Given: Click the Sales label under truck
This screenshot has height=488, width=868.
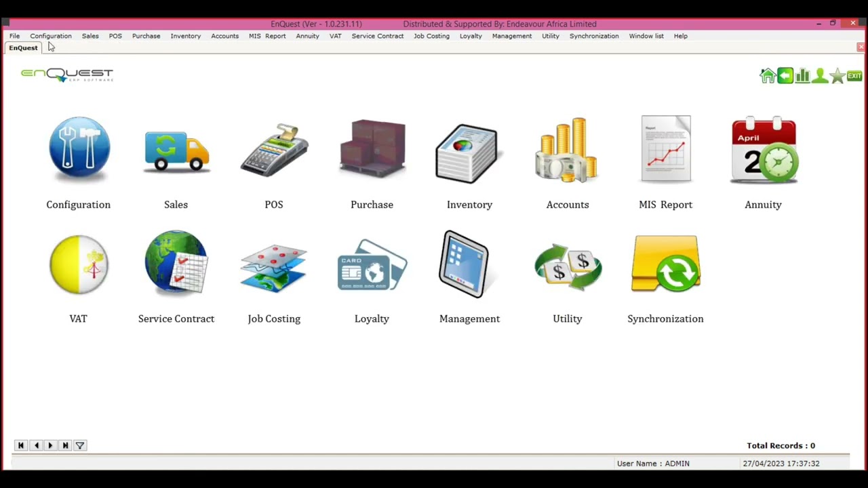Looking at the screenshot, I should pos(176,205).
